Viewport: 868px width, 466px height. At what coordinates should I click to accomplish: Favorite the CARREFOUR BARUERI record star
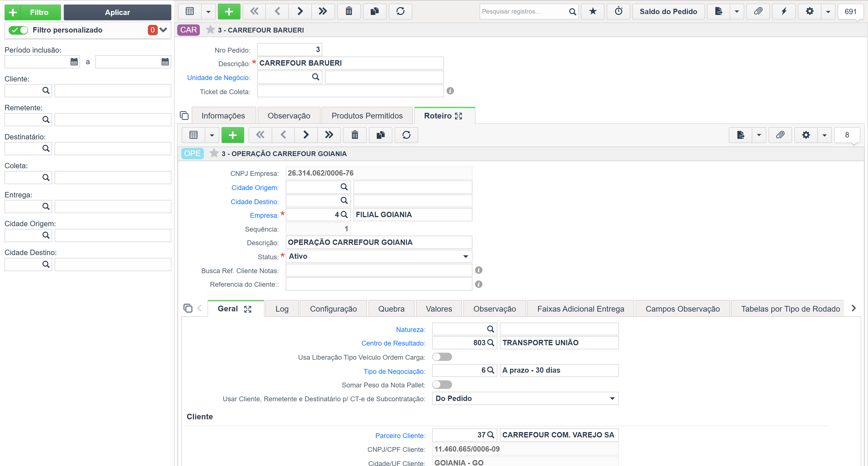pyautogui.click(x=210, y=30)
